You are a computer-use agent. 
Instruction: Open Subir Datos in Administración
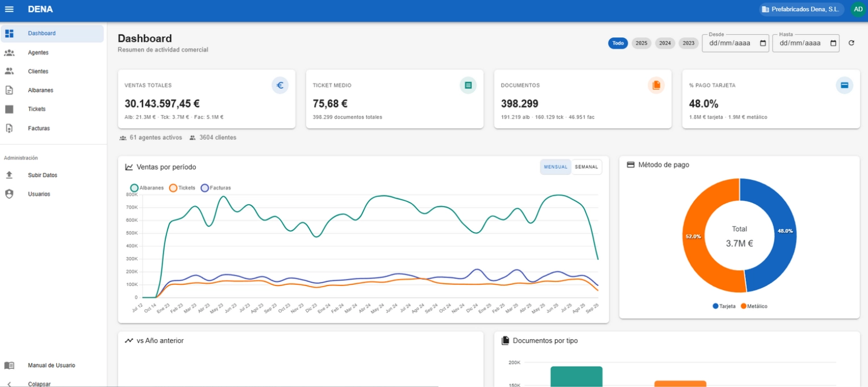tap(52, 175)
